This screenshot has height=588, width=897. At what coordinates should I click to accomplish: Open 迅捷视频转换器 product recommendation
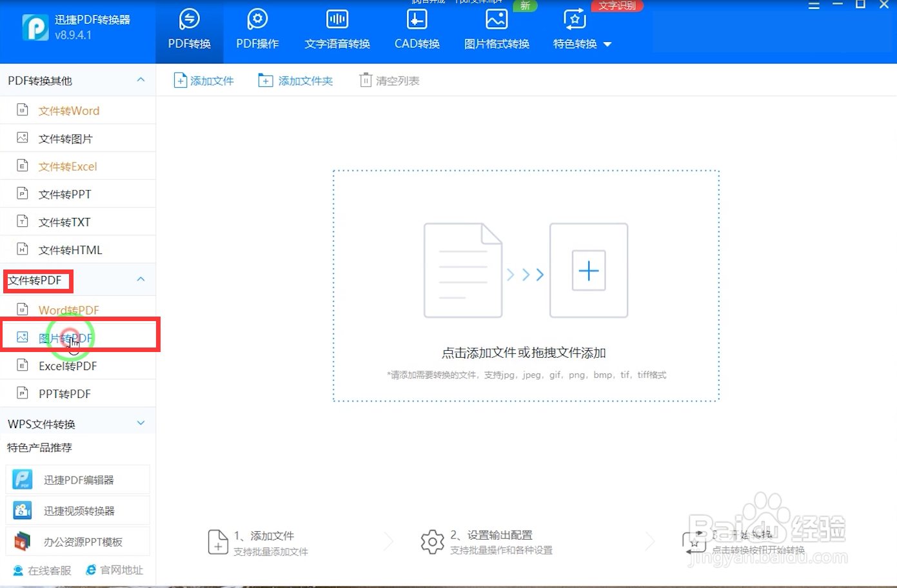77,511
